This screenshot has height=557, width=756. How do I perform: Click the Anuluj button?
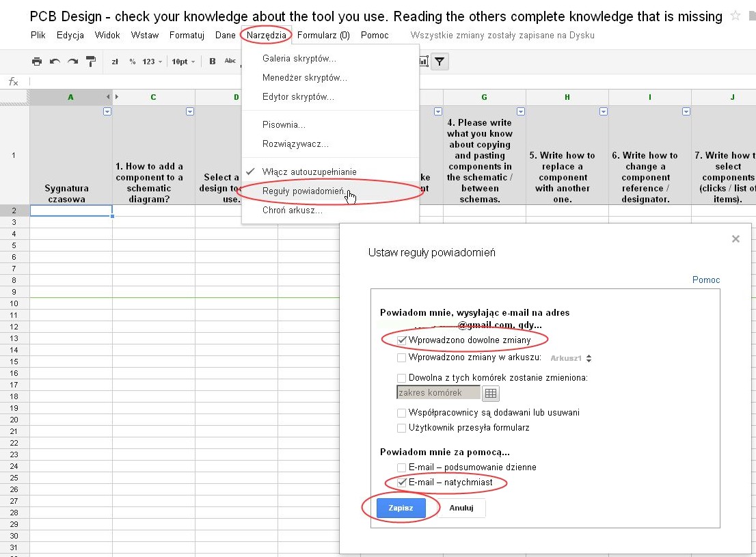pos(461,508)
